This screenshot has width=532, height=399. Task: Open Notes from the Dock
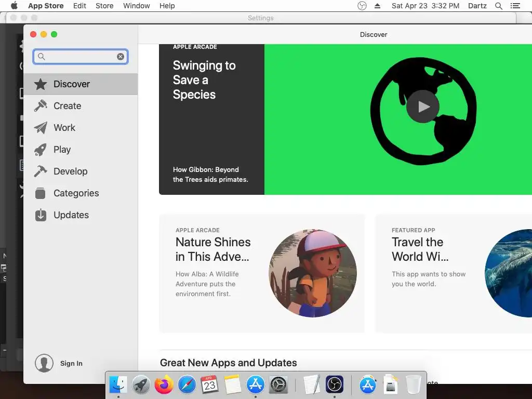coord(233,385)
